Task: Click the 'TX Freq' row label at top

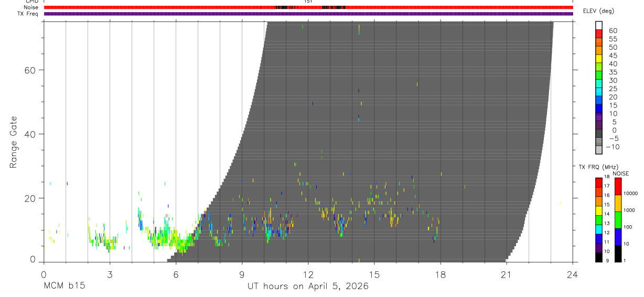Action: (x=29, y=14)
